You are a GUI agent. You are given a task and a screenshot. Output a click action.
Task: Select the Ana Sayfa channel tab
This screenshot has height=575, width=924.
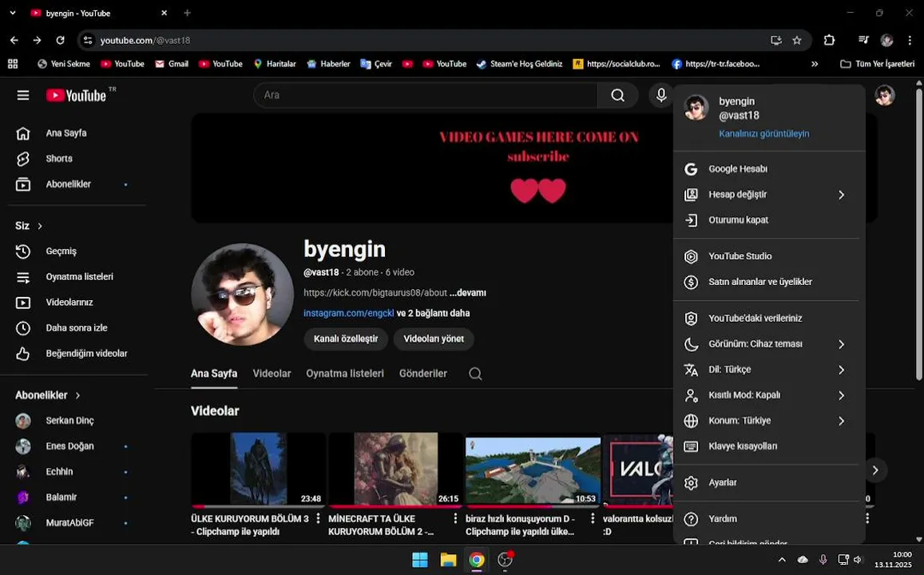pyautogui.click(x=214, y=374)
